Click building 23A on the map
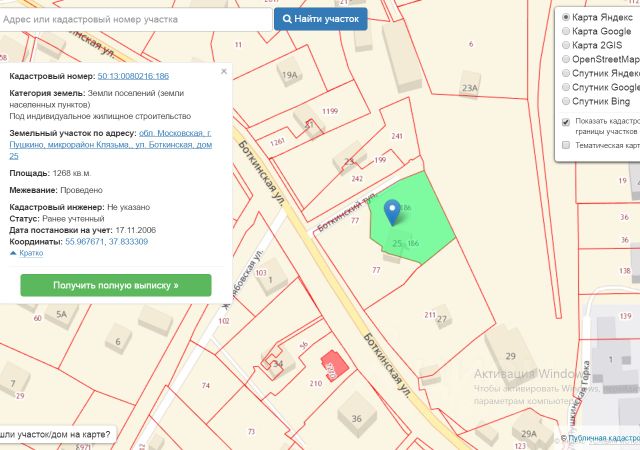 [469, 86]
